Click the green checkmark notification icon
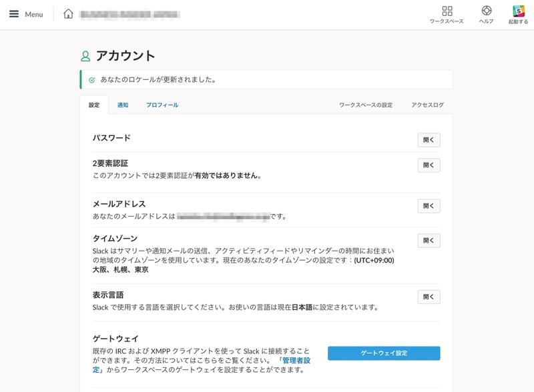 (x=91, y=80)
